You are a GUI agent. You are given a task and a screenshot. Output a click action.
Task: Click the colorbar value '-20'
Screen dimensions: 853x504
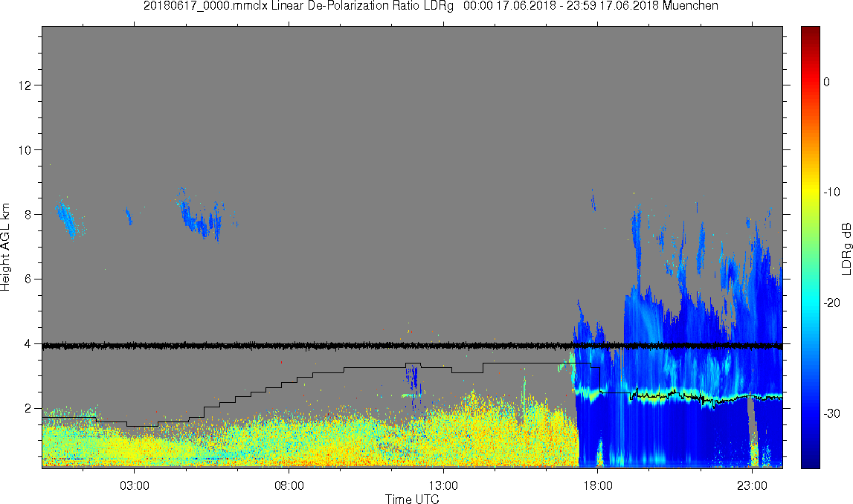tap(831, 303)
